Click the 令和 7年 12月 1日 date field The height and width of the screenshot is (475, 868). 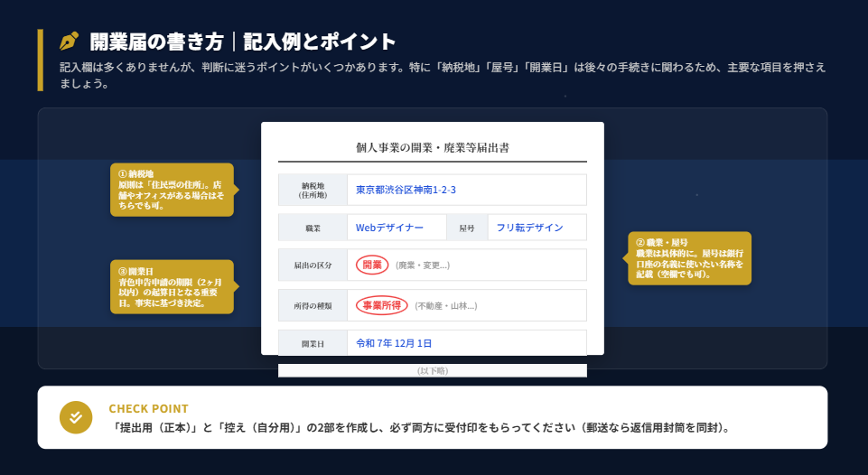coord(394,343)
